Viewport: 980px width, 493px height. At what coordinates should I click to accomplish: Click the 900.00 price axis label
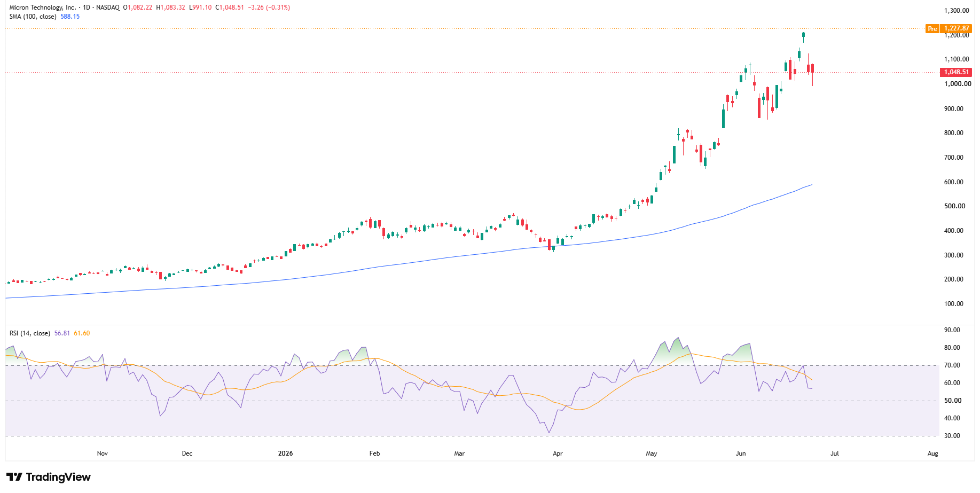tap(954, 108)
